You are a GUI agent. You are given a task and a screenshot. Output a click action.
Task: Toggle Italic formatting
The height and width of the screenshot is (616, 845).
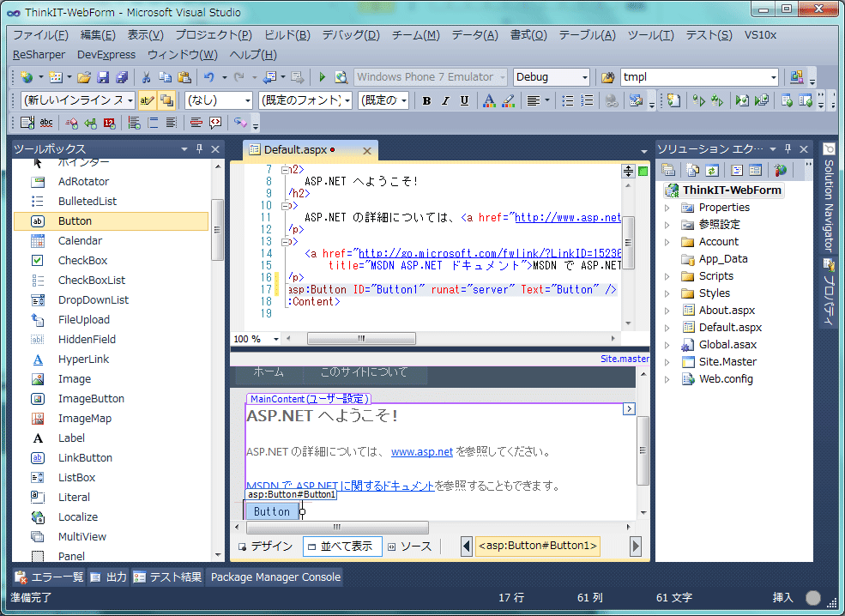[x=445, y=100]
